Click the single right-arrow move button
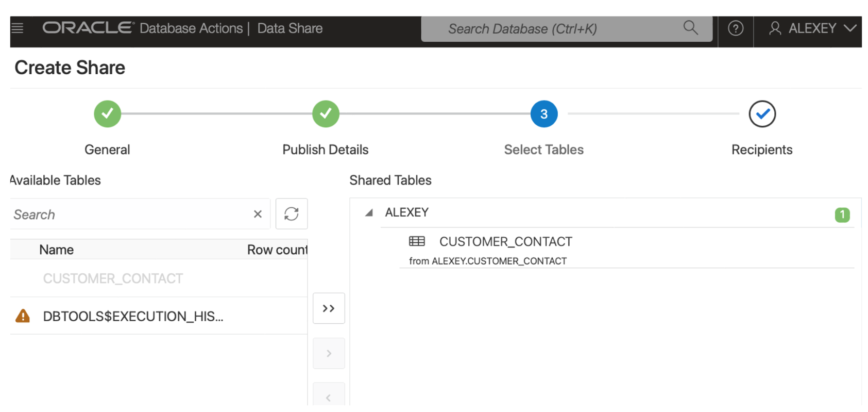The width and height of the screenshot is (868, 412). (328, 353)
